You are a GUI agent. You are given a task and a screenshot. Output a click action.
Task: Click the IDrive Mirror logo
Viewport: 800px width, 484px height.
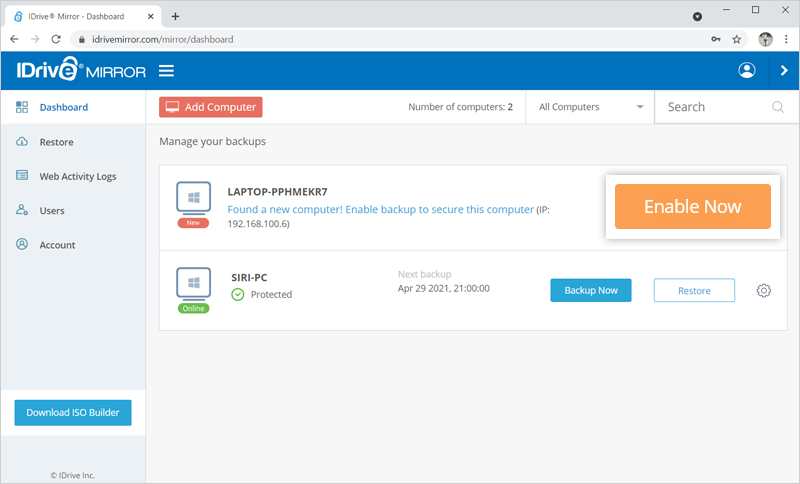click(81, 69)
